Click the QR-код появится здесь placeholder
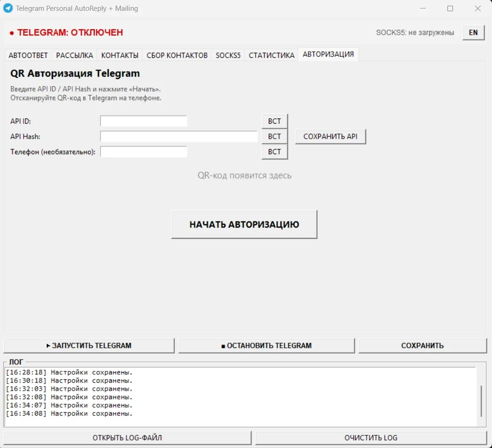The height and width of the screenshot is (448, 492). tap(244, 175)
